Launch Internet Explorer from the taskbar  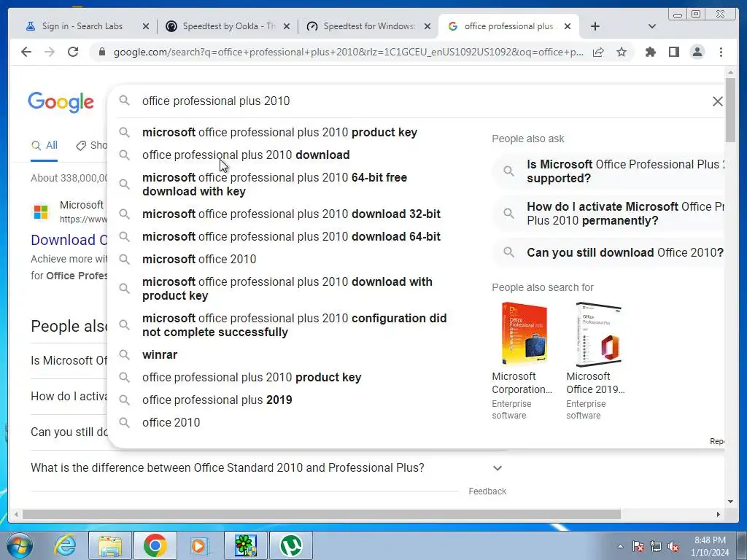(65, 545)
